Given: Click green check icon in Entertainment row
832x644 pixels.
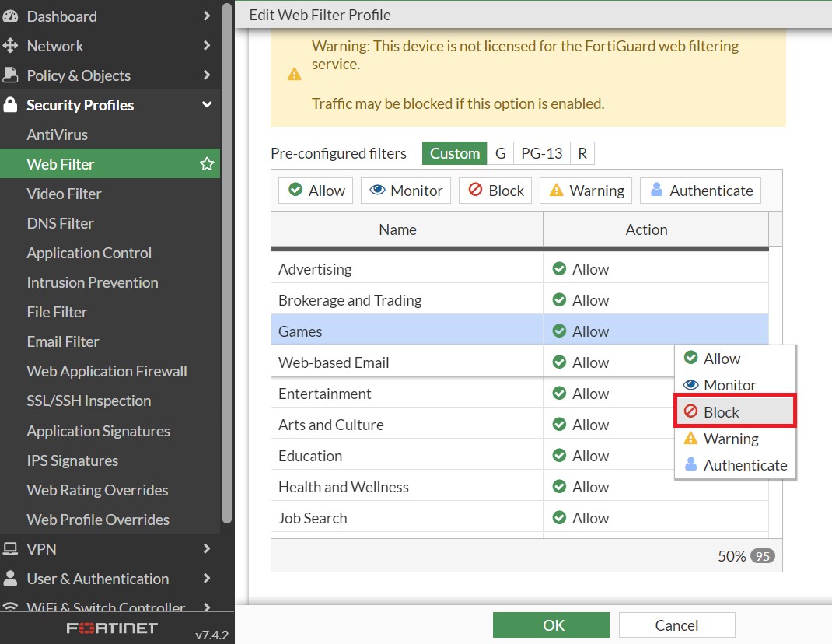Looking at the screenshot, I should (559, 394).
